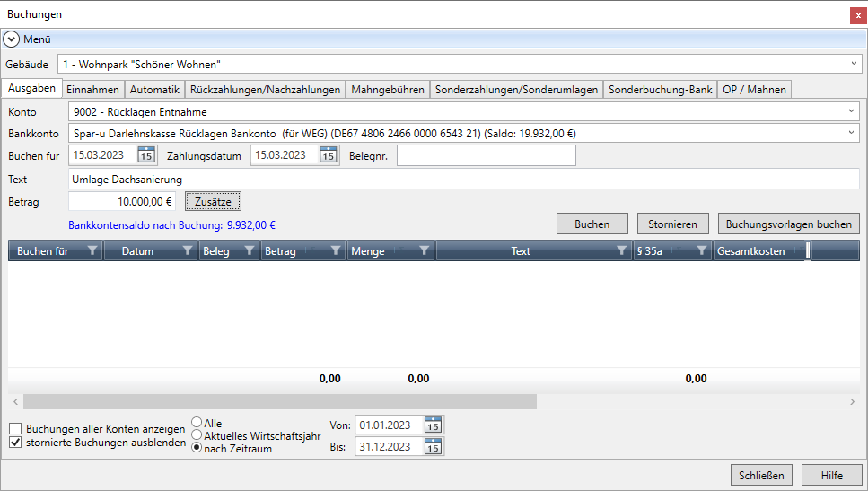The height and width of the screenshot is (491, 868).
Task: Open calendar picker for Buchen für date
Action: click(x=146, y=155)
